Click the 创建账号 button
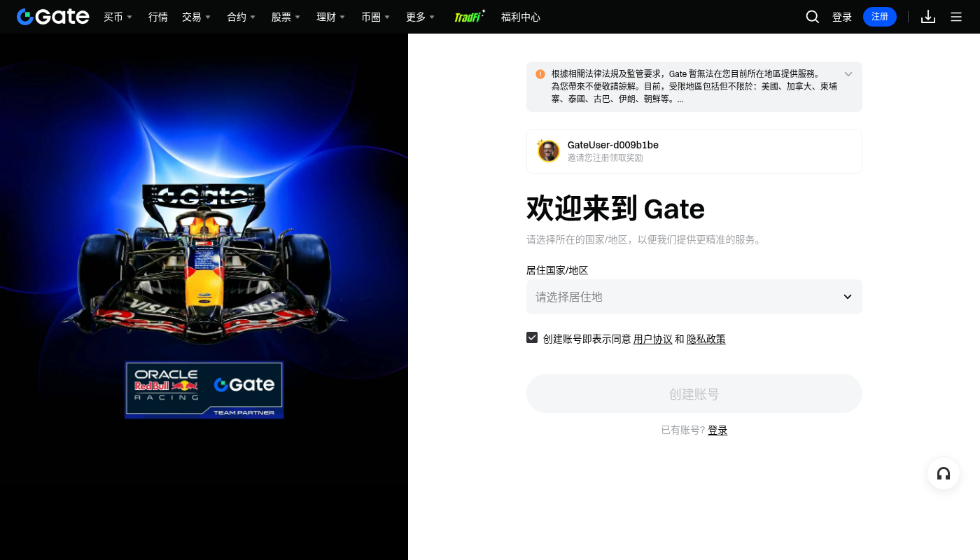Image resolution: width=980 pixels, height=560 pixels. pos(694,393)
